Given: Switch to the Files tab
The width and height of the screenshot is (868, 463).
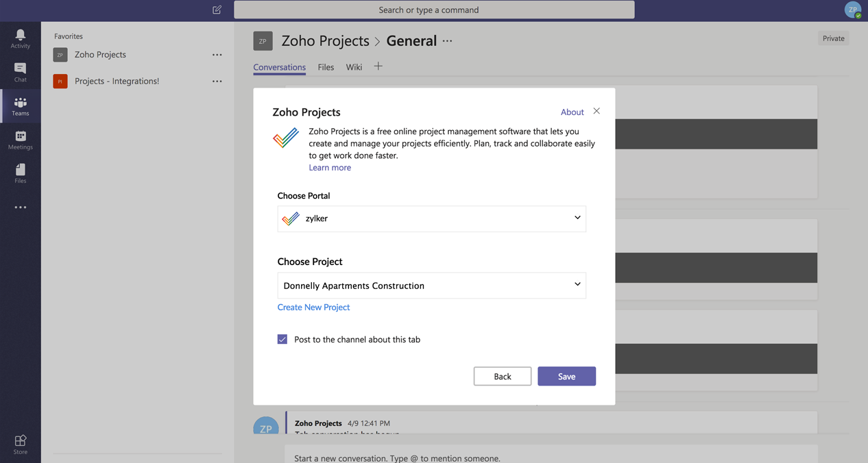Looking at the screenshot, I should coord(326,67).
